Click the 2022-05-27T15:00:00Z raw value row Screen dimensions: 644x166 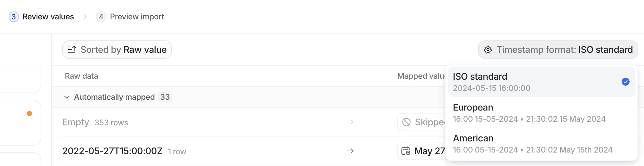[112, 151]
